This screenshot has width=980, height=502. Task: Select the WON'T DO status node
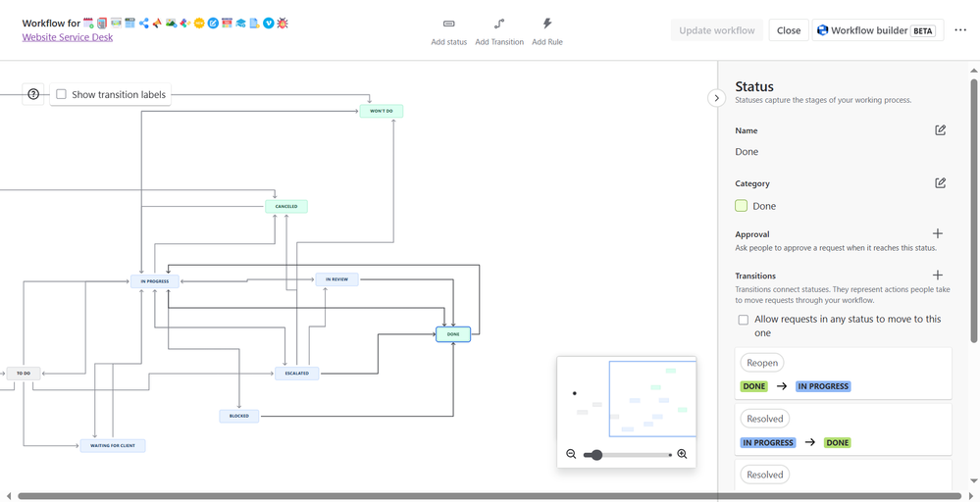point(382,111)
